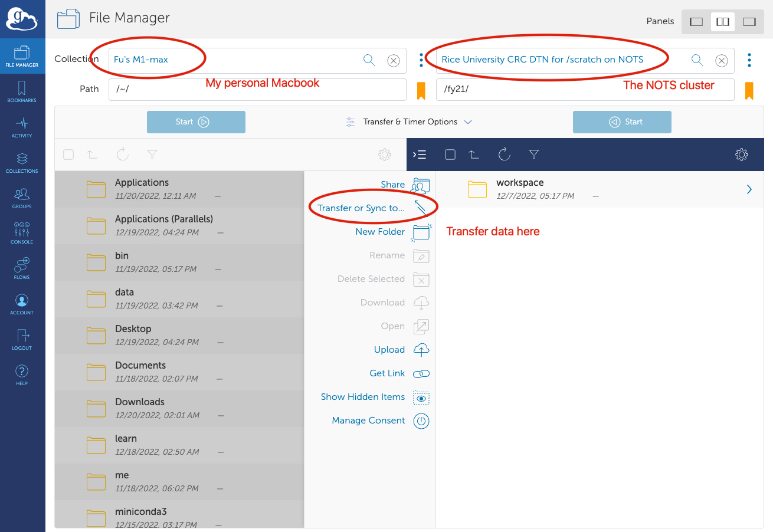The image size is (773, 532).
Task: Select data folder
Action: pyautogui.click(x=179, y=299)
